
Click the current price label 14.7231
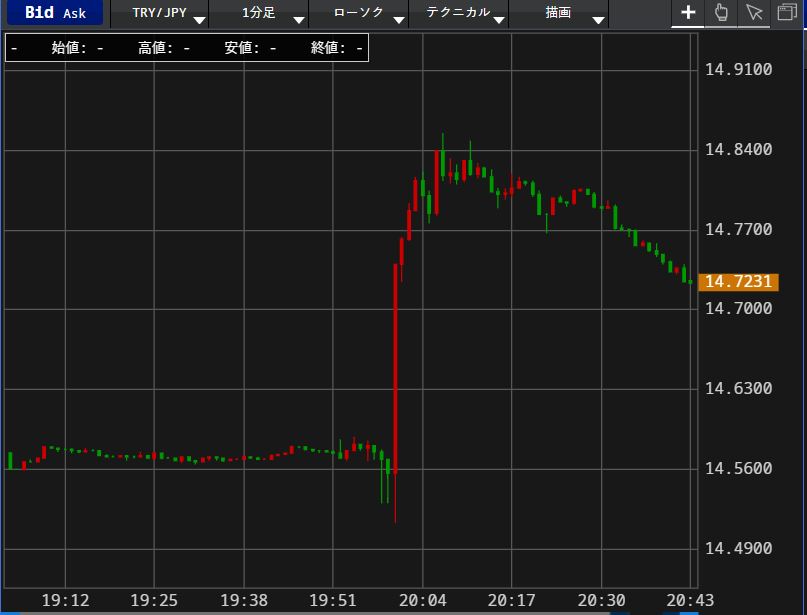(x=738, y=282)
